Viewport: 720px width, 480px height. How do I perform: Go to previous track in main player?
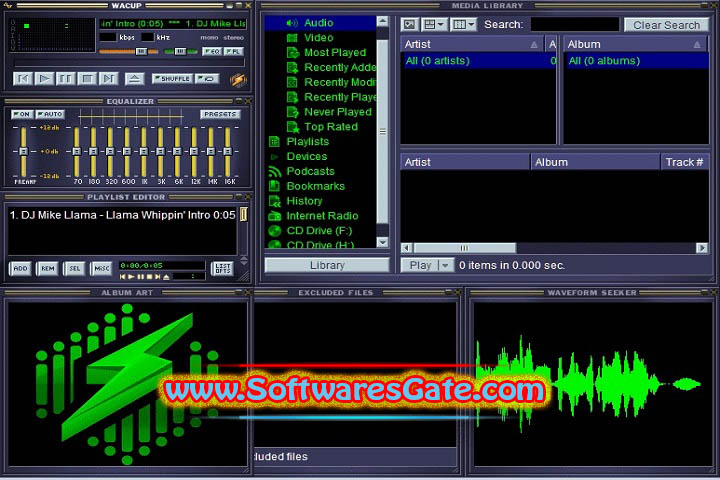22,79
